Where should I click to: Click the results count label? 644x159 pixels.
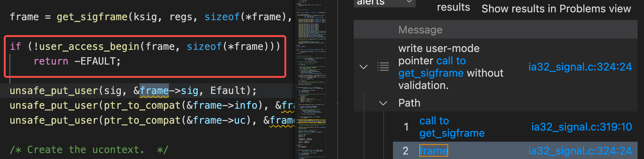453,7
